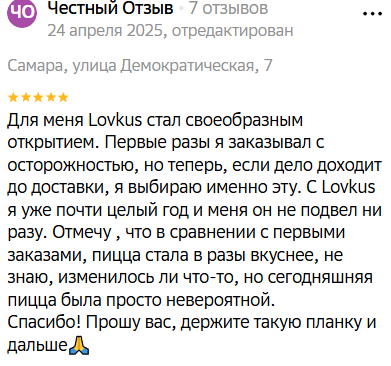Open the purple ЧО reviewer avatar

point(21,13)
